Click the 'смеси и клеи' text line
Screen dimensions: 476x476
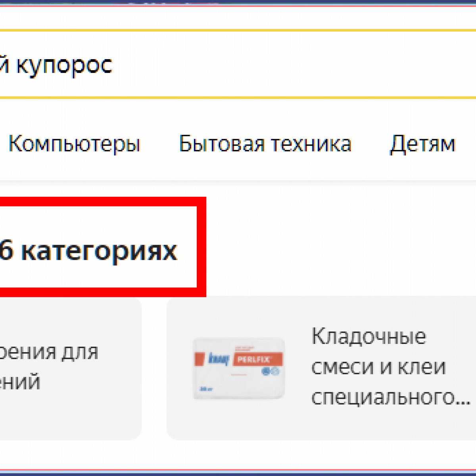[378, 367]
